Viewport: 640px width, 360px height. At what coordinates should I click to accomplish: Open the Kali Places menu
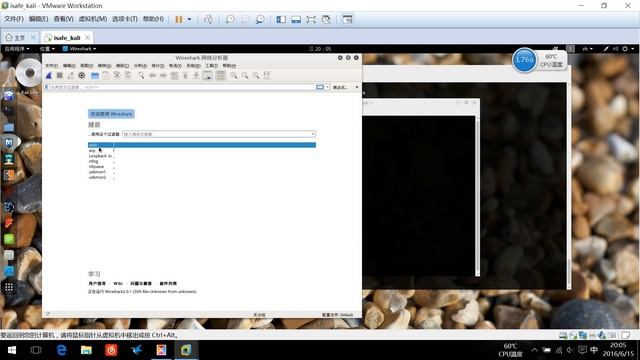pyautogui.click(x=47, y=49)
